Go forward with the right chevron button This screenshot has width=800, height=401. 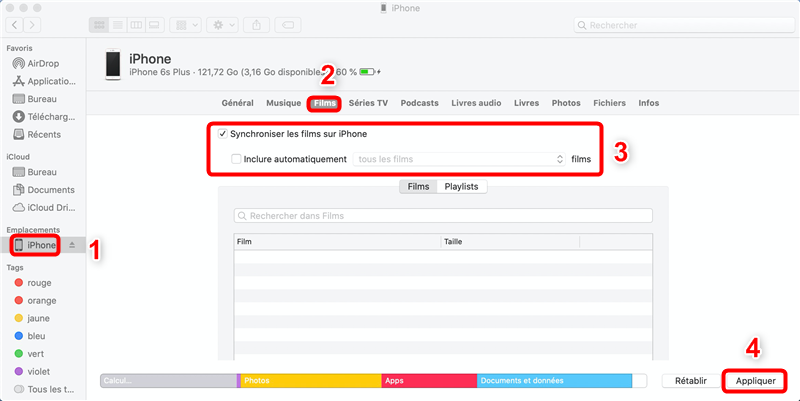pyautogui.click(x=32, y=25)
